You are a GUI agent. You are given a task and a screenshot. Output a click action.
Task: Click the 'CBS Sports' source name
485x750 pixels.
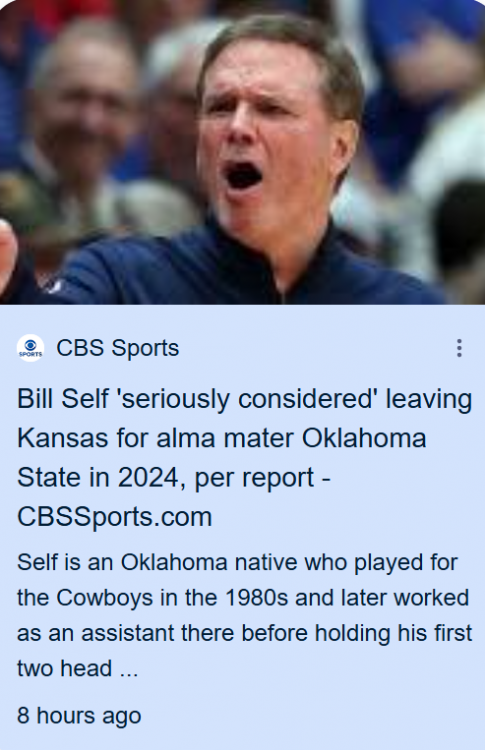point(118,348)
